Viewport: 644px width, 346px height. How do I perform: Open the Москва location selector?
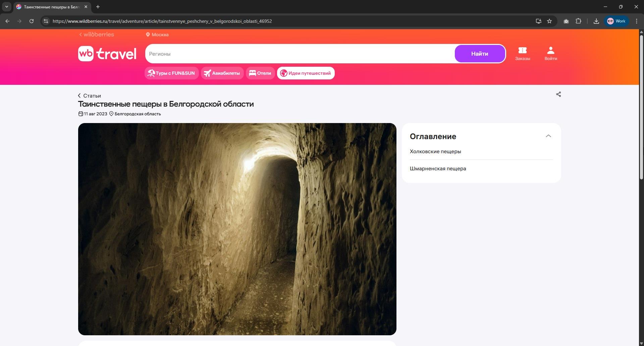pyautogui.click(x=157, y=35)
